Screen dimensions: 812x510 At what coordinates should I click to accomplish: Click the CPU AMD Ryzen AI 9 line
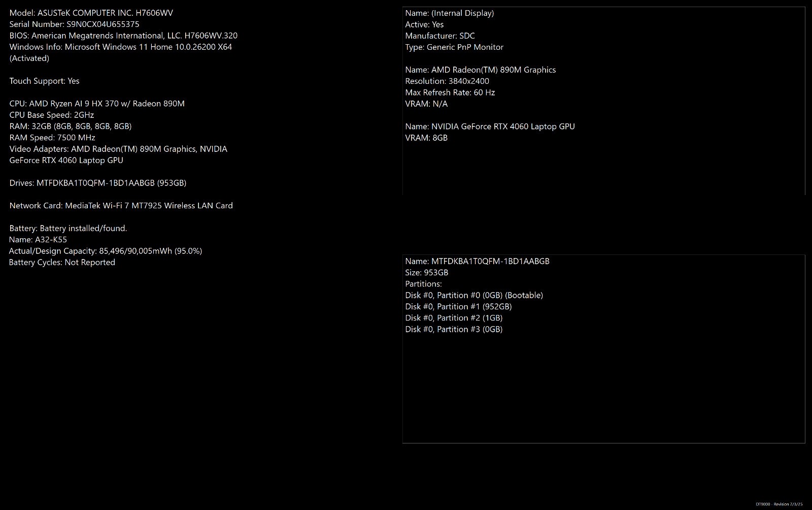[x=97, y=104]
